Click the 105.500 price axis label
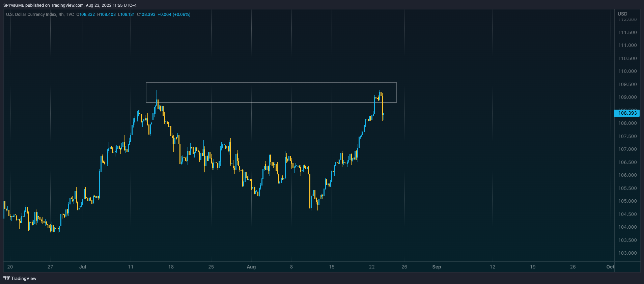The image size is (644, 284). pyautogui.click(x=627, y=188)
